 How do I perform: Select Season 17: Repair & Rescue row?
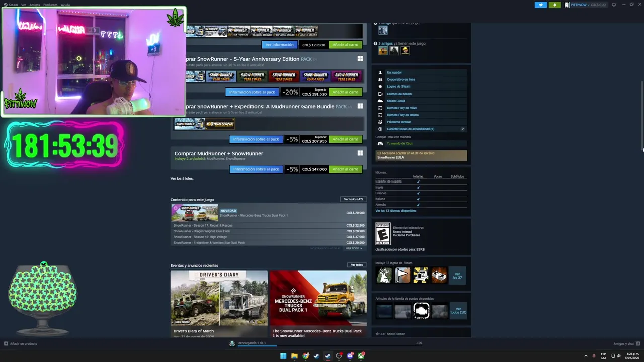point(269,225)
